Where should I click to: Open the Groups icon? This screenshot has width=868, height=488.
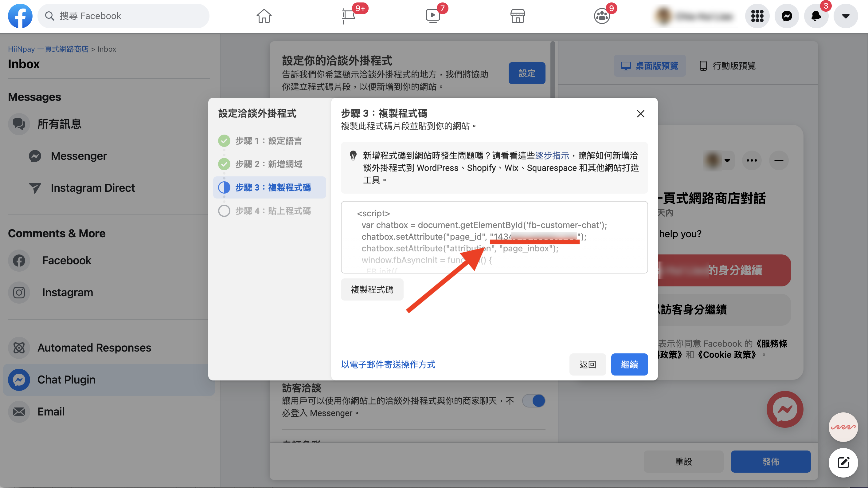coord(602,16)
